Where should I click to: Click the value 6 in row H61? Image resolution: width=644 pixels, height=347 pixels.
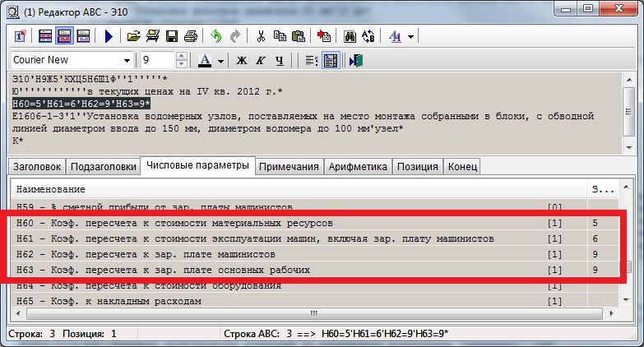[x=595, y=239]
